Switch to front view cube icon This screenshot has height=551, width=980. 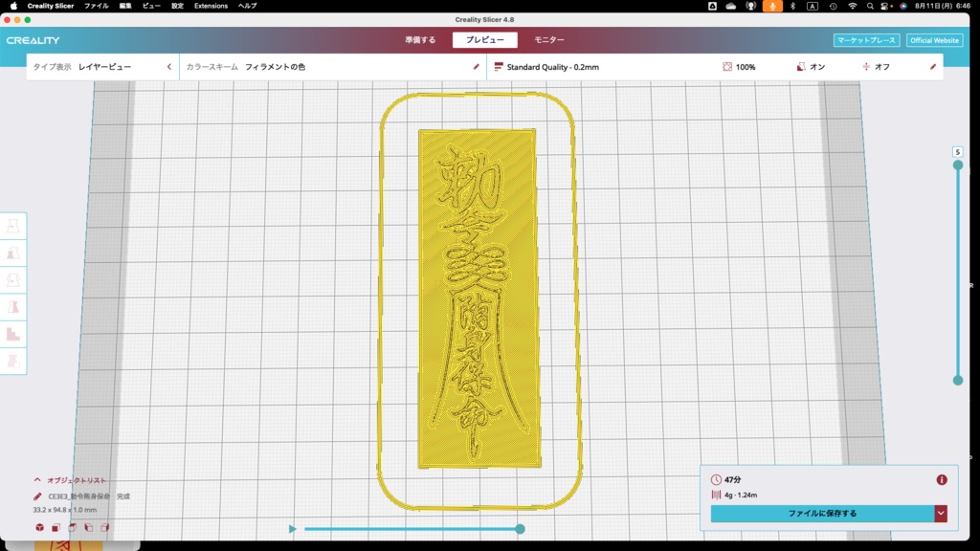click(x=56, y=528)
